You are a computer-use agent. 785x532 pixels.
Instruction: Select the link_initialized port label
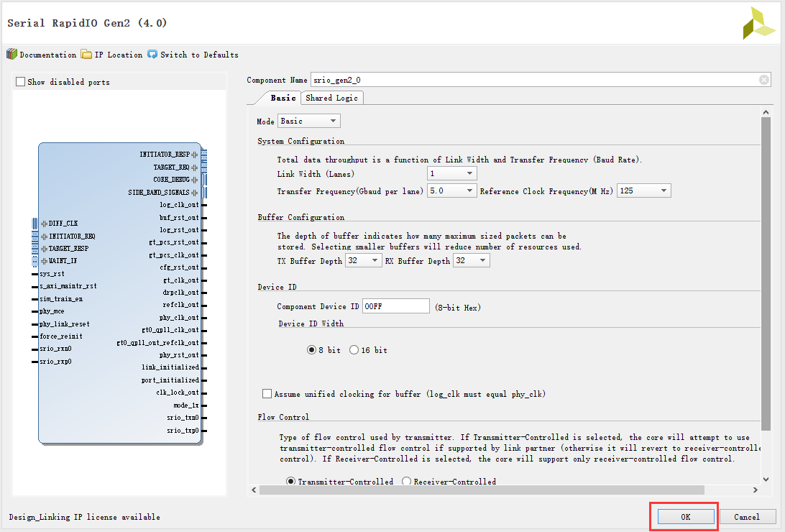click(x=170, y=367)
